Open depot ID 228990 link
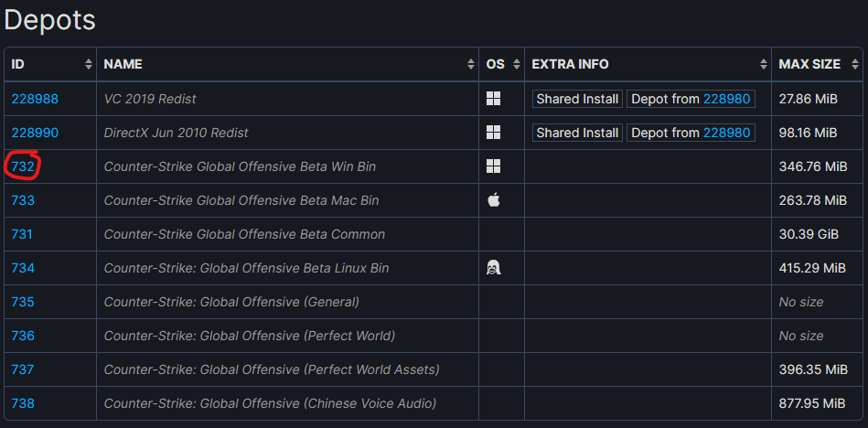The height and width of the screenshot is (428, 868). coord(35,133)
